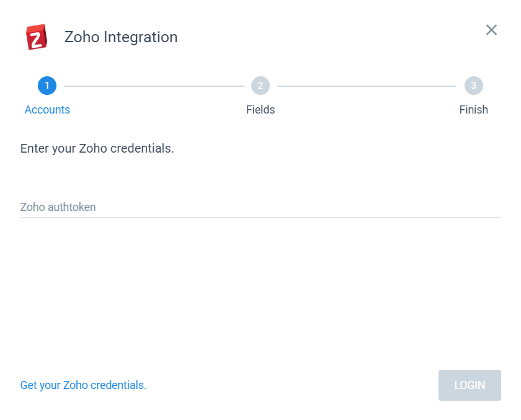Click the connector line between steps 2 and 3
The image size is (521, 420).
pyautogui.click(x=367, y=86)
